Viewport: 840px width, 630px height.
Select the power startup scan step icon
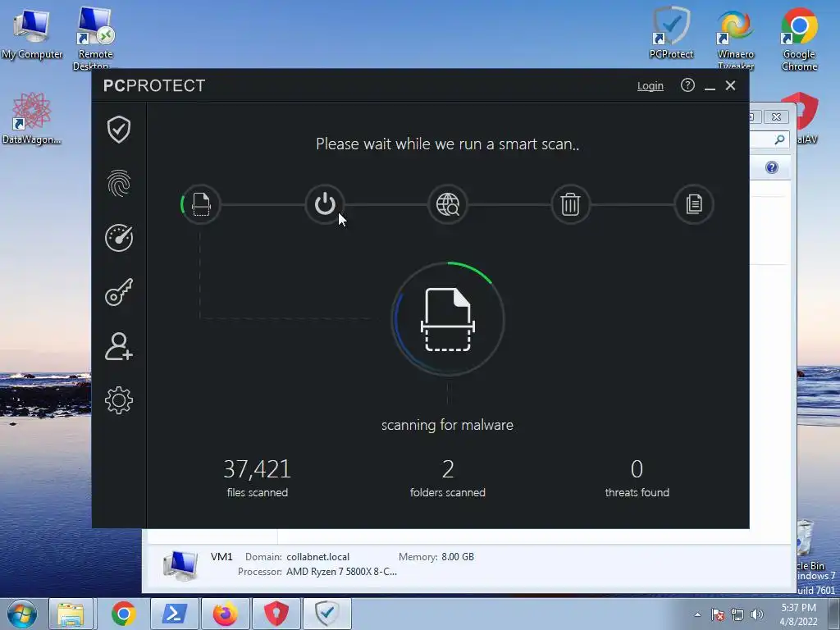[x=325, y=204]
